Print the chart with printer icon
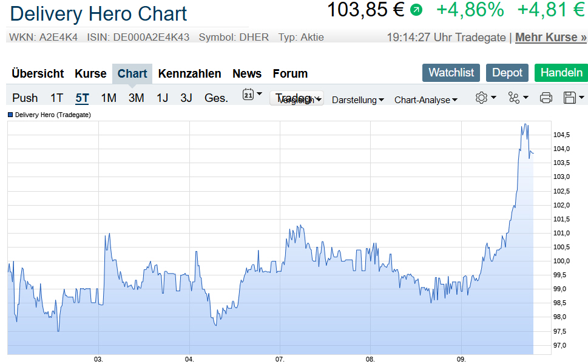The width and height of the screenshot is (588, 364). click(546, 98)
